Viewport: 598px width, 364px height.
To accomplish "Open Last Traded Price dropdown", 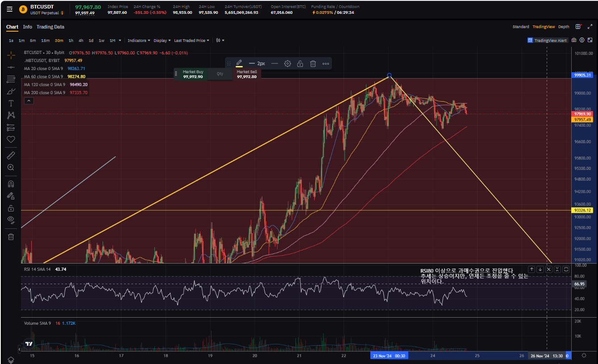I will (191, 41).
